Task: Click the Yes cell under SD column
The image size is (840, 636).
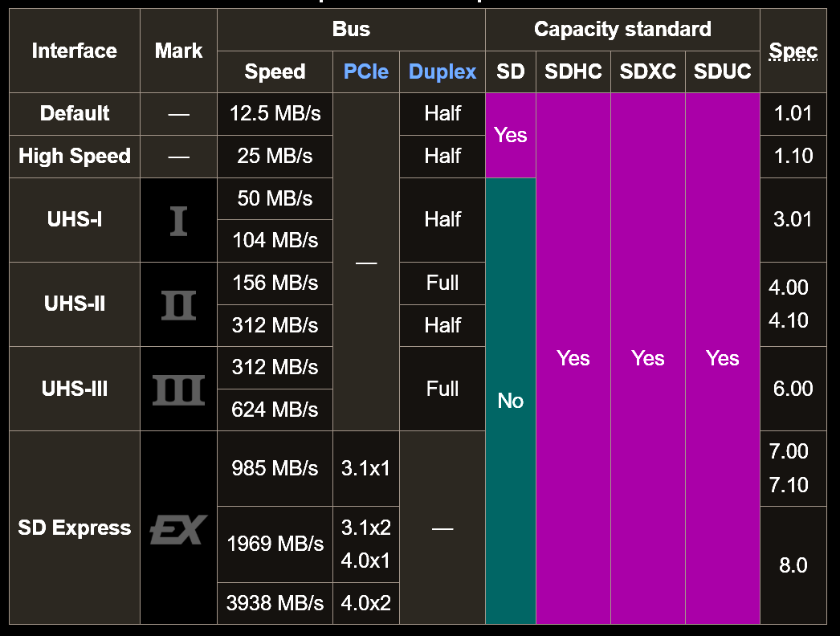Action: 511,135
